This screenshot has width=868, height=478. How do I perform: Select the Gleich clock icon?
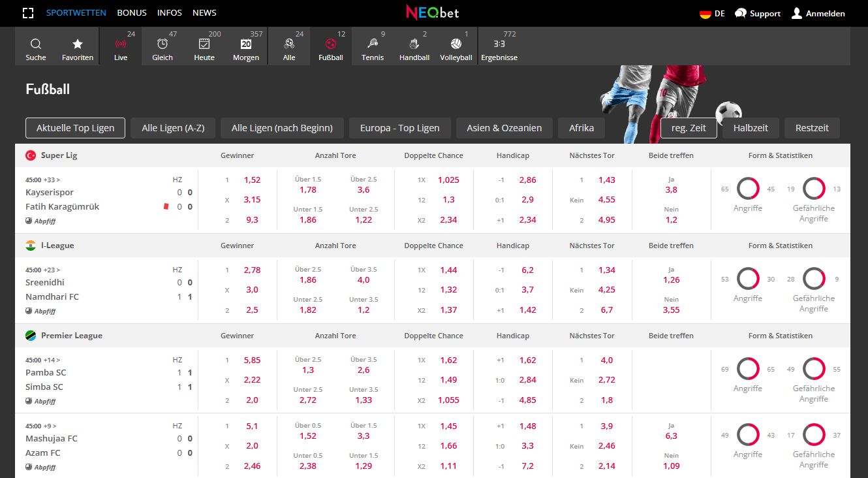point(163,44)
